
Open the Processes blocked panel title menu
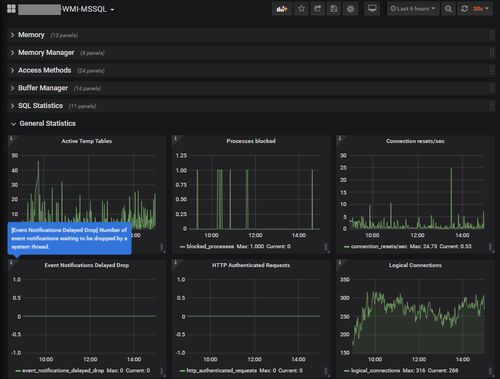point(251,141)
